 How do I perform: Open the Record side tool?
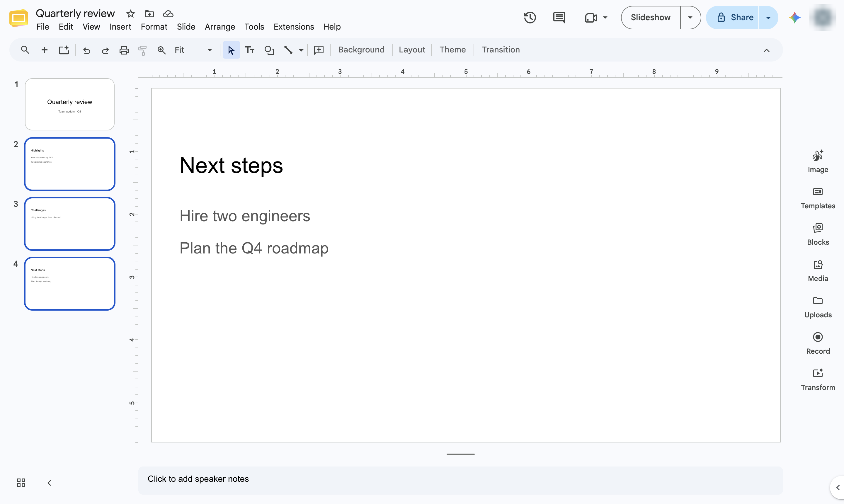818,343
